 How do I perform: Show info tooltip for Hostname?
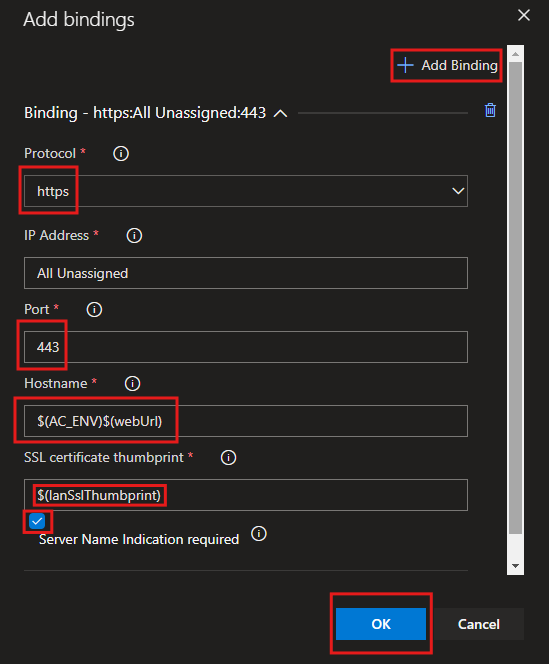(132, 384)
